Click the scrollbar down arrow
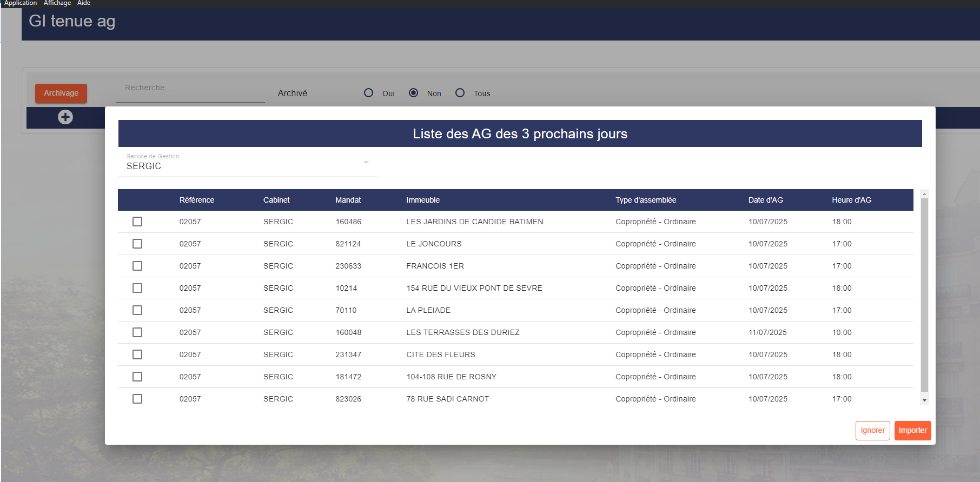Image resolution: width=980 pixels, height=482 pixels. pyautogui.click(x=924, y=400)
